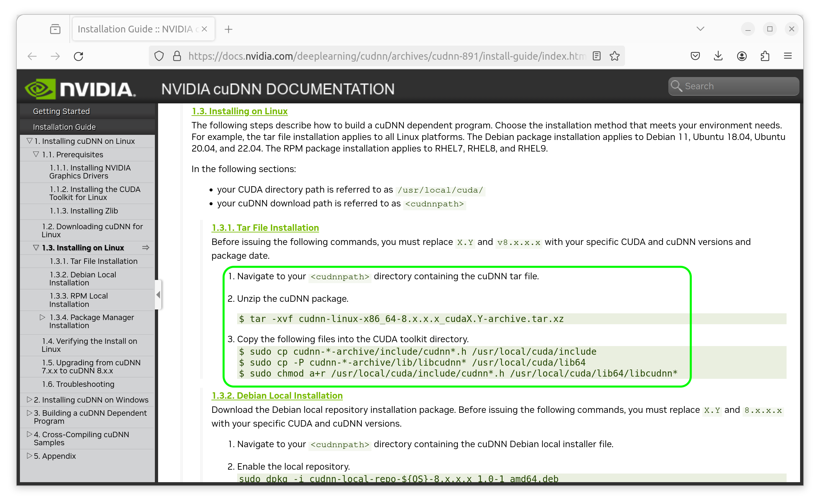Screen dimensions: 820x504
Task: Go to 1.6. Troubleshooting in sidebar
Action: pos(78,384)
